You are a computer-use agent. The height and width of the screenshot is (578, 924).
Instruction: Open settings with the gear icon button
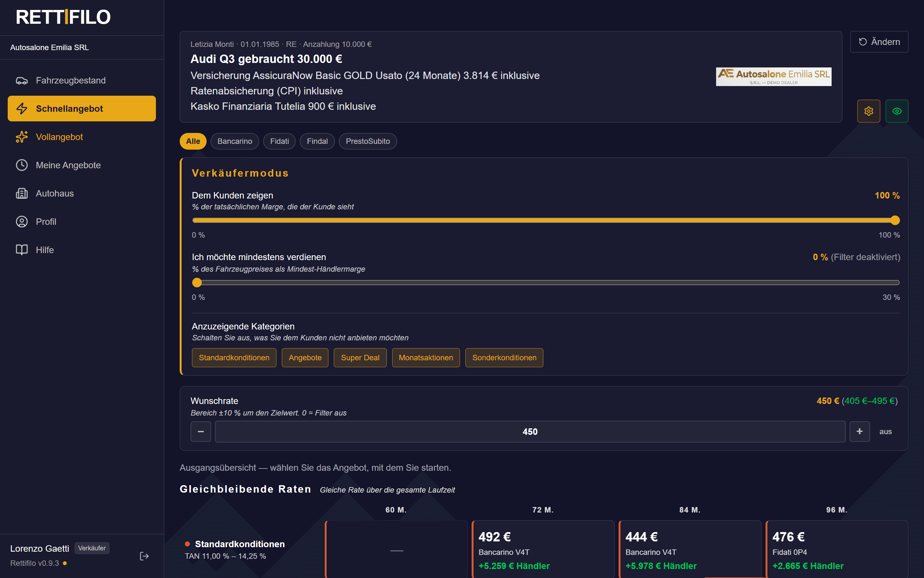868,111
